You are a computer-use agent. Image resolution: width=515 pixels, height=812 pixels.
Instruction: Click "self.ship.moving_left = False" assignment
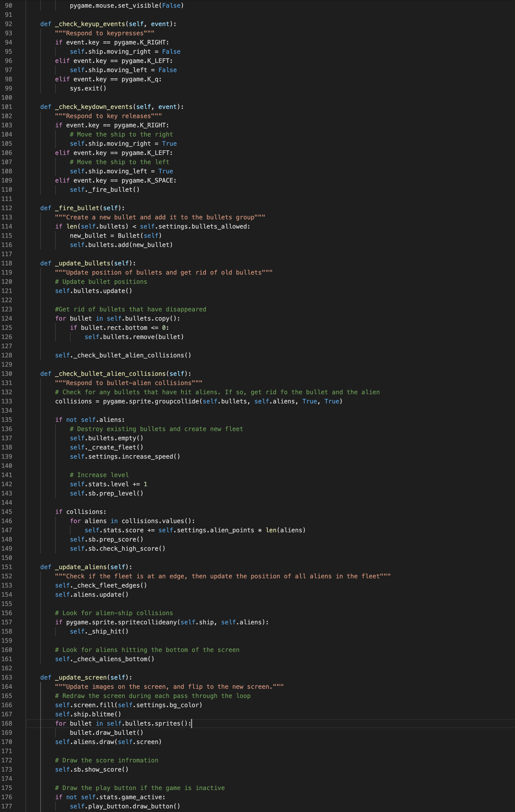click(123, 70)
